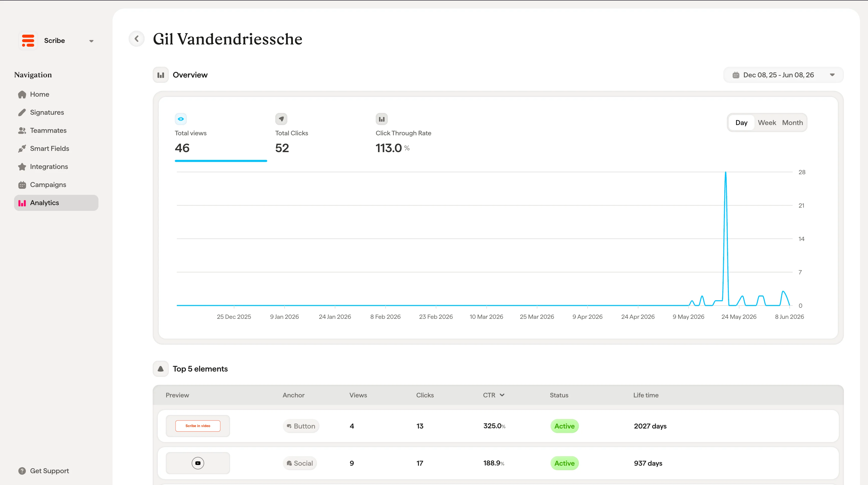Click the Get Support question mark icon

pos(22,471)
